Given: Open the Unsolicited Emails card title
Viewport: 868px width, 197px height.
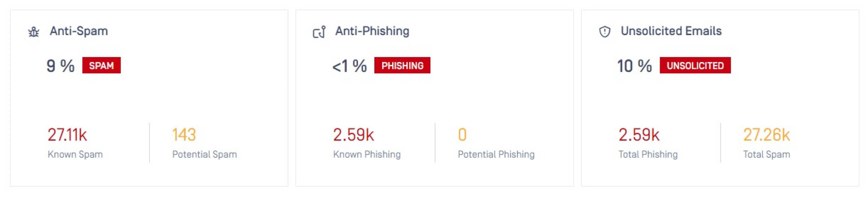Looking at the screenshot, I should pyautogui.click(x=671, y=31).
